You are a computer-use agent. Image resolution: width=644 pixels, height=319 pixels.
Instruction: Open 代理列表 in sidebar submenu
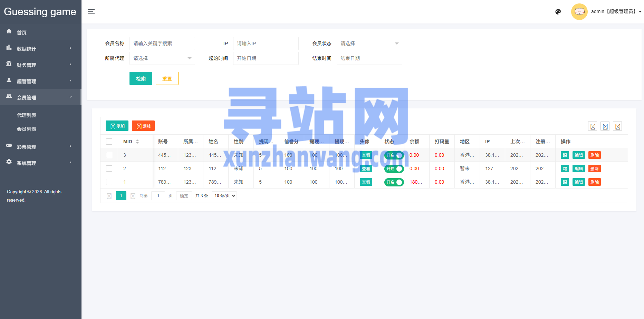(x=27, y=115)
